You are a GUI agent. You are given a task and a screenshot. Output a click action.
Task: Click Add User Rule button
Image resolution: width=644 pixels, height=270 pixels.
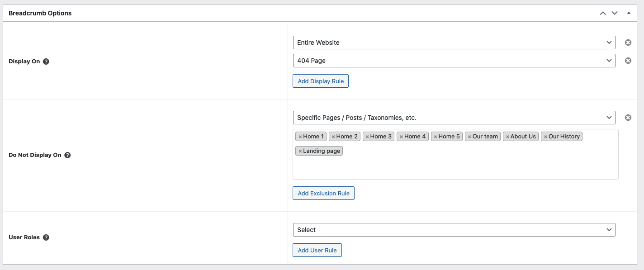[x=317, y=250]
